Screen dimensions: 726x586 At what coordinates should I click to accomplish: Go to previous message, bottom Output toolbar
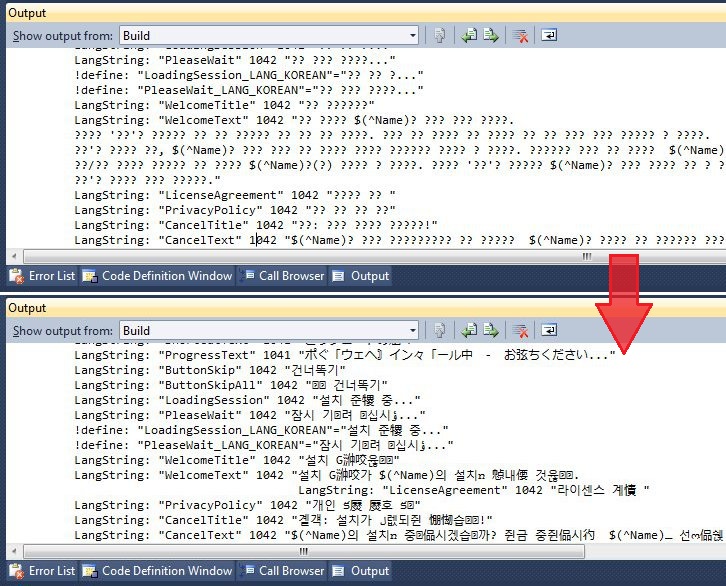(469, 330)
